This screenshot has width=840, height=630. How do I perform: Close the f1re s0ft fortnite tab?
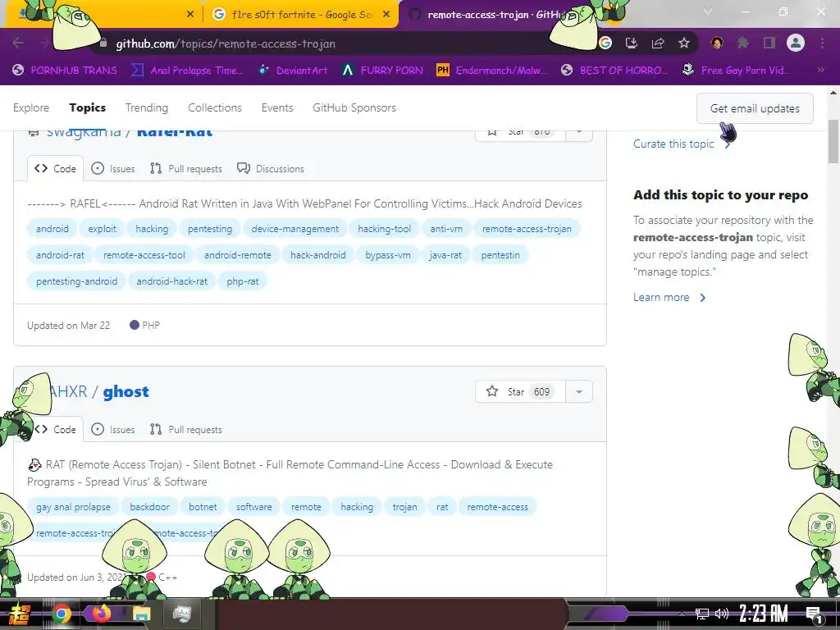(x=386, y=15)
